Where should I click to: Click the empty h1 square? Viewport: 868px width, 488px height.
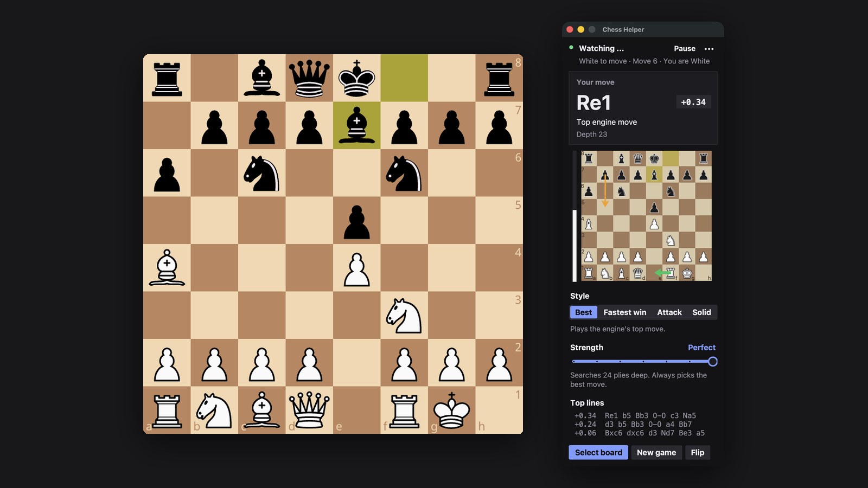click(x=499, y=410)
